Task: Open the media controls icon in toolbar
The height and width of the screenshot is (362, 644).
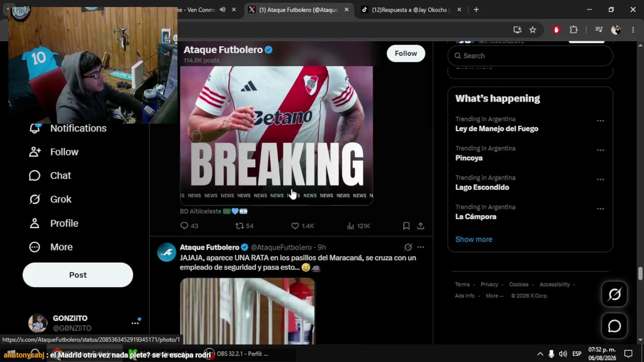Action: pyautogui.click(x=599, y=30)
